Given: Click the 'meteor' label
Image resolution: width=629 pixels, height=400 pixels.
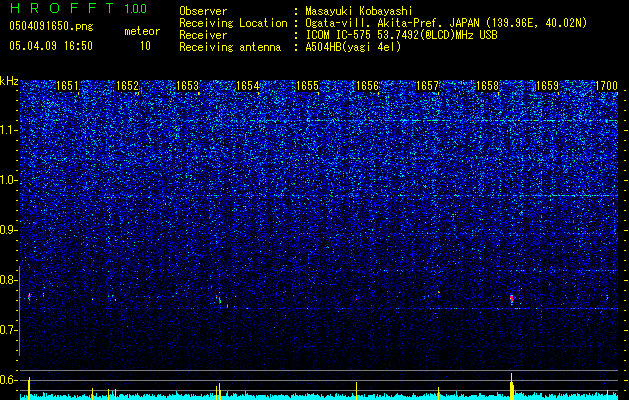Looking at the screenshot, I should pos(142,31).
